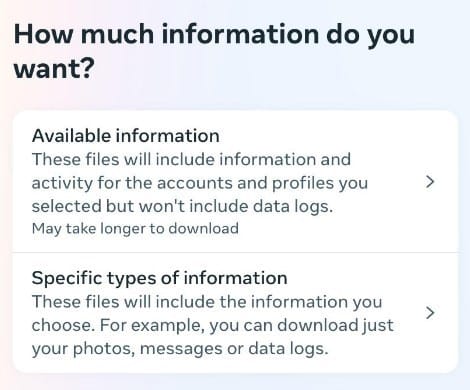The height and width of the screenshot is (390, 470).
Task: Click the 'How much information do you want?' heading
Action: [x=214, y=51]
